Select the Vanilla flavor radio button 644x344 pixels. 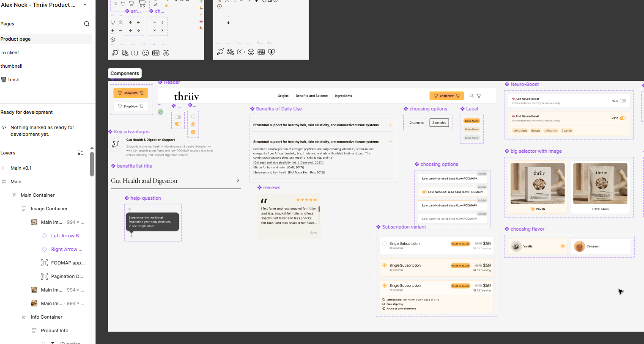click(x=562, y=246)
